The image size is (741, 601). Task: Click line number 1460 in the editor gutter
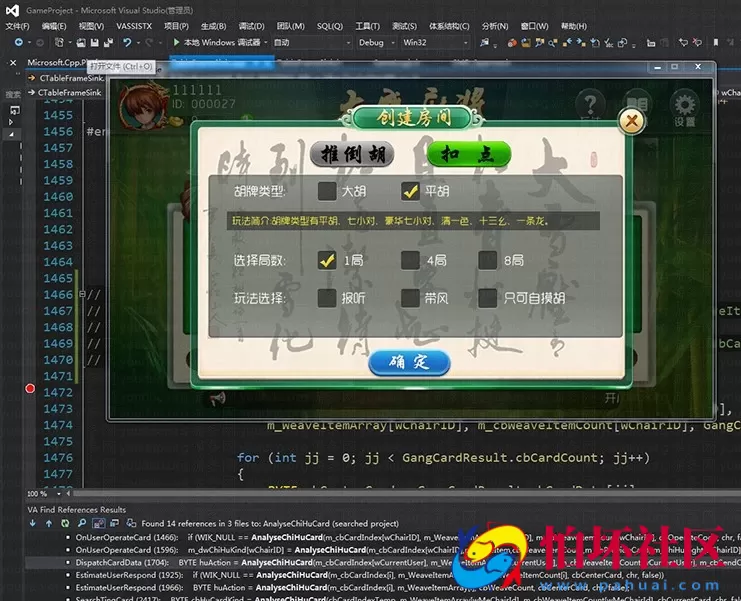(58, 197)
